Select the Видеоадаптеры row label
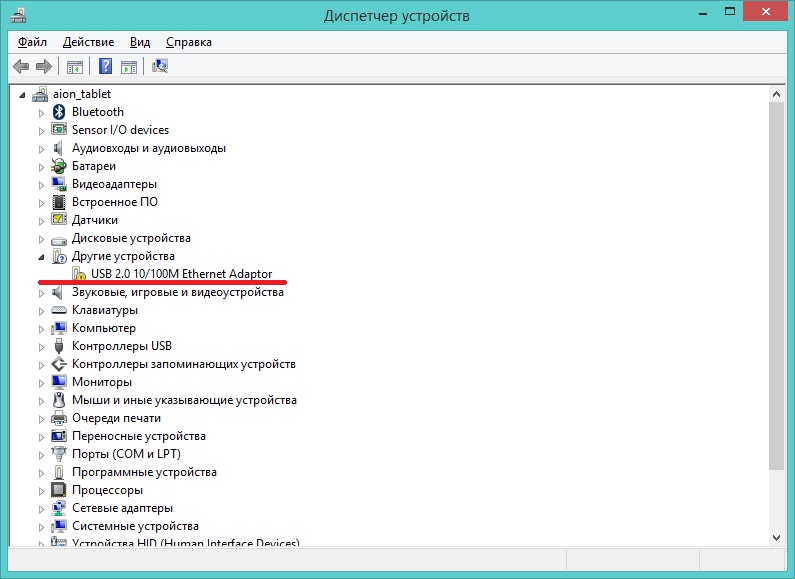This screenshot has width=795, height=579. [114, 184]
